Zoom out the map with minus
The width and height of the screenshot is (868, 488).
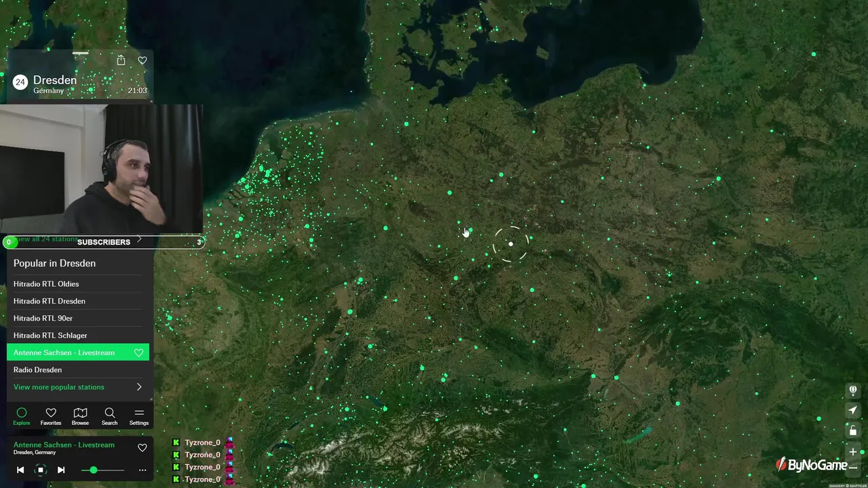853,466
